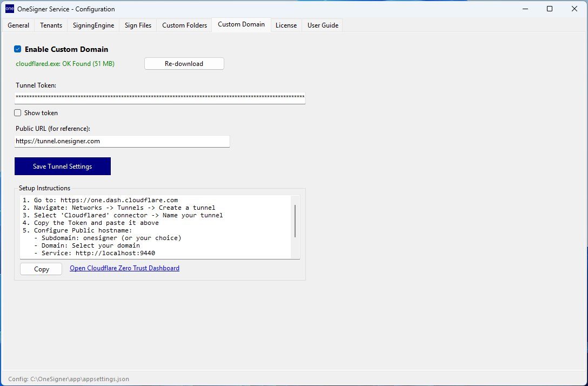
Task: Click 'Service: http://localhost:9440' line
Action: [x=95, y=253]
